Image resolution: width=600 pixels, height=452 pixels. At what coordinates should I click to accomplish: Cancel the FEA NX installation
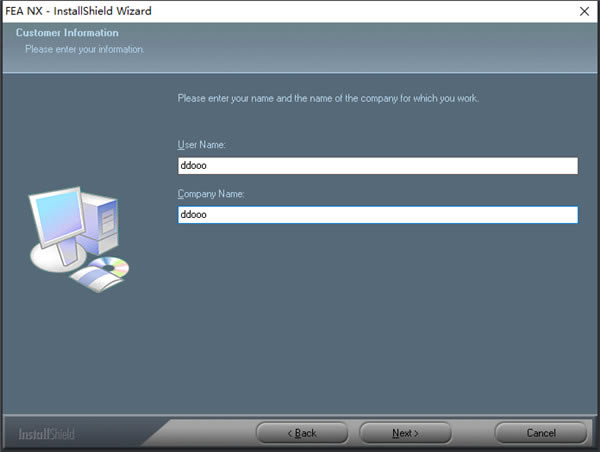[x=540, y=433]
